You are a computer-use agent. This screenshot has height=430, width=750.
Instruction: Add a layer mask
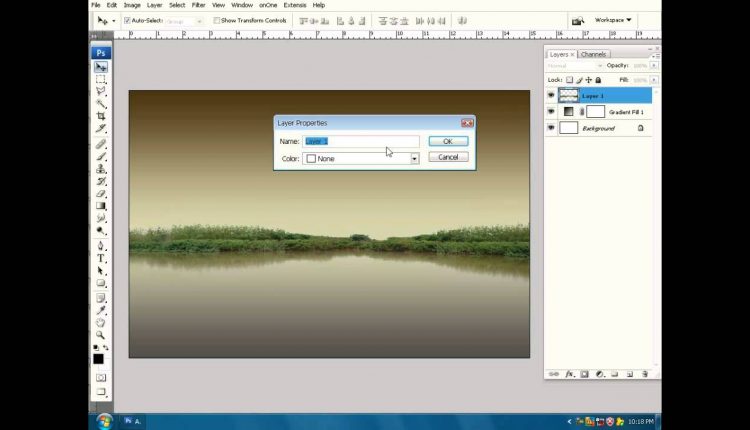coord(585,374)
